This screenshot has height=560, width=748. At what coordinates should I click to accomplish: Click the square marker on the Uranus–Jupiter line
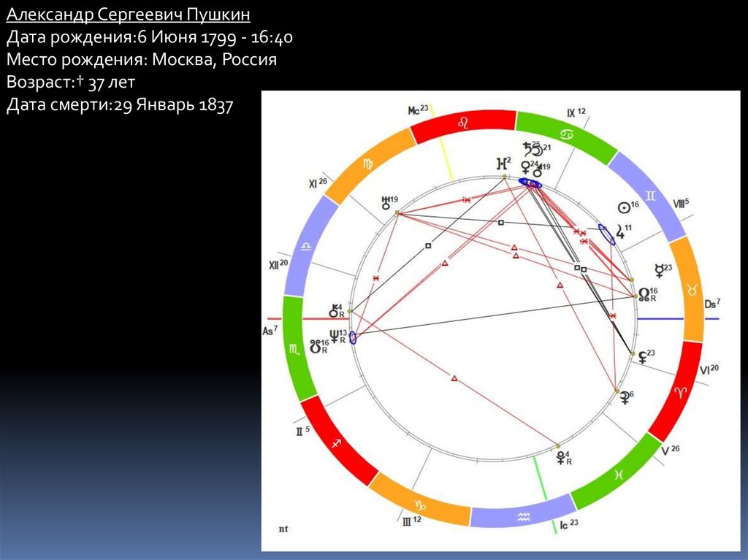[501, 223]
